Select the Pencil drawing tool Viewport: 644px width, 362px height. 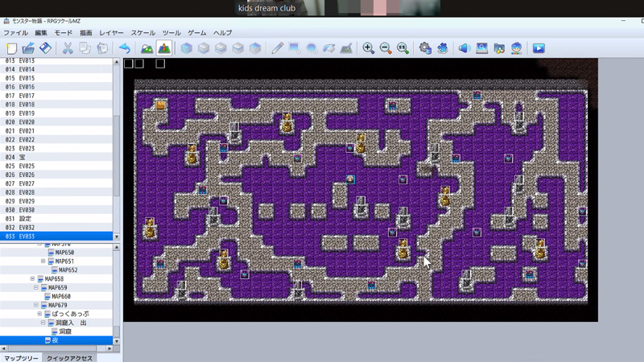coord(278,48)
